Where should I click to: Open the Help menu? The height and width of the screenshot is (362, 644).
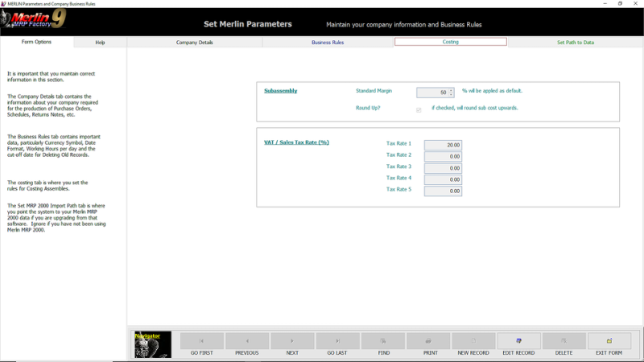tap(100, 42)
